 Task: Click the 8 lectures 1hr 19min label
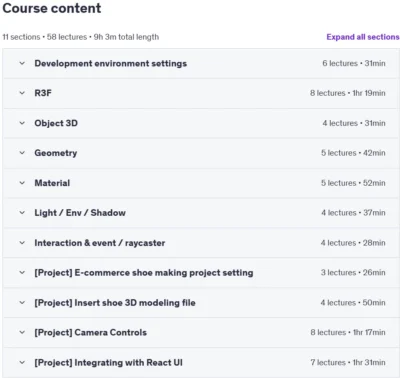pos(348,93)
